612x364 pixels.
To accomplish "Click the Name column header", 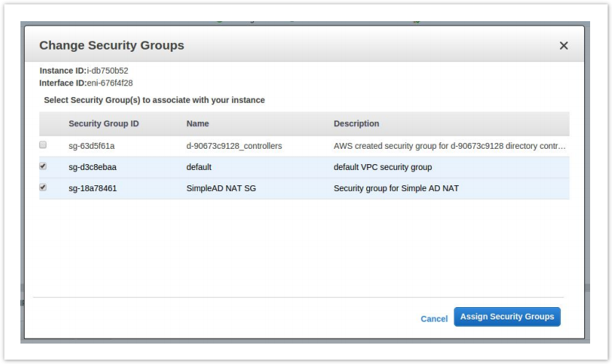I will point(198,124).
